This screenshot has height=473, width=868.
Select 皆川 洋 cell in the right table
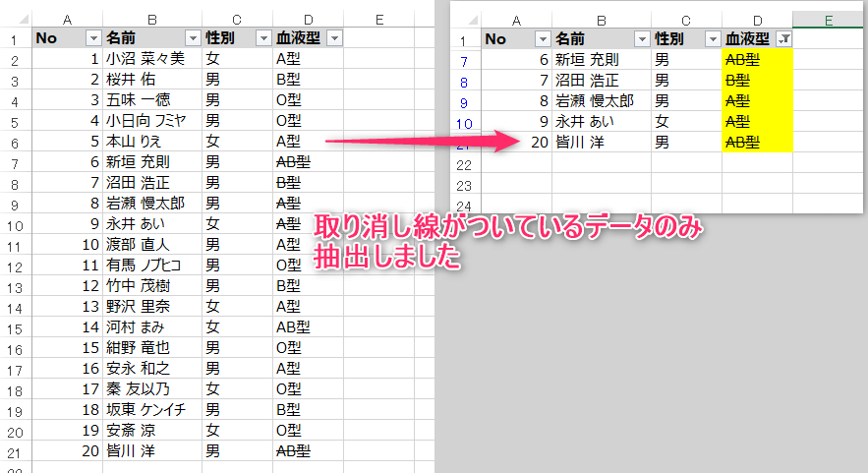pyautogui.click(x=601, y=143)
